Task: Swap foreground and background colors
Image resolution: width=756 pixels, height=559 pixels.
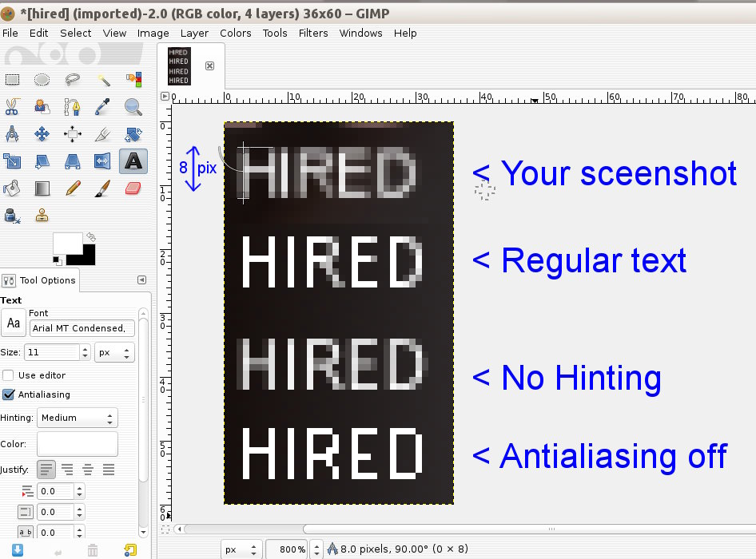Action: tap(91, 236)
